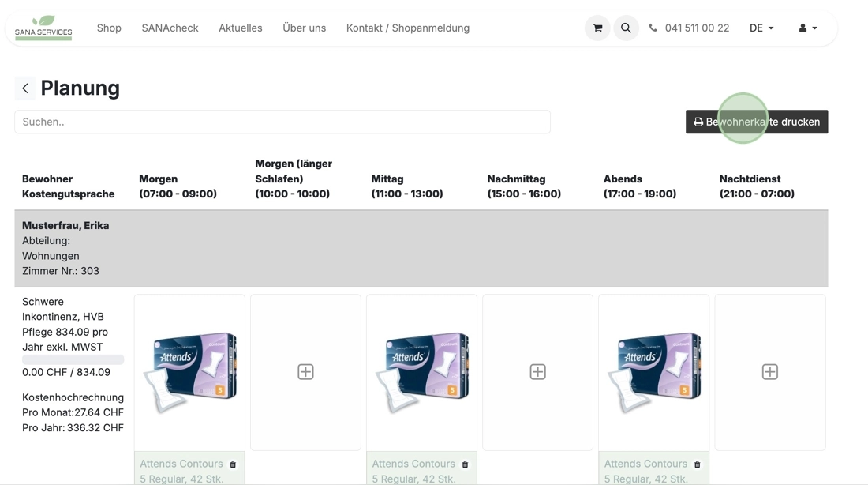Click the Mittag (11:00 - 13:00) header
This screenshot has width=868, height=485.
pos(407,186)
